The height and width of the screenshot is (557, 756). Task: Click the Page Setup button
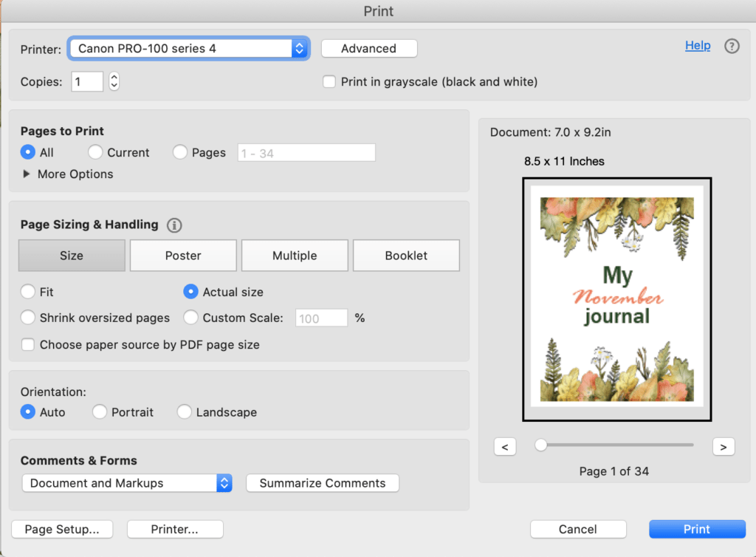tap(62, 529)
